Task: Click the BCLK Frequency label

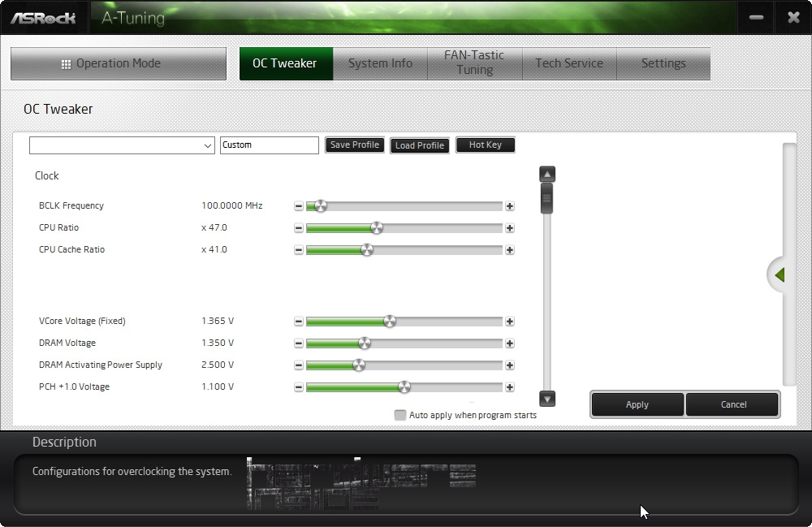Action: (x=71, y=205)
